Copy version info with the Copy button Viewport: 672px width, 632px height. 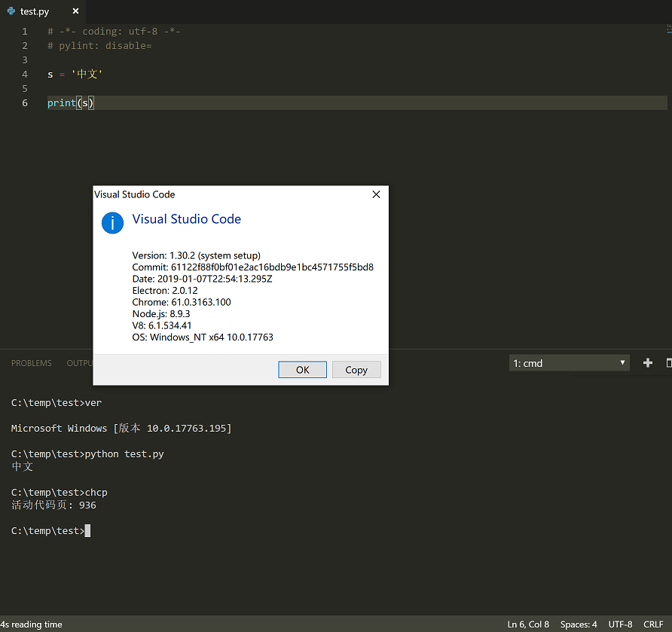356,369
